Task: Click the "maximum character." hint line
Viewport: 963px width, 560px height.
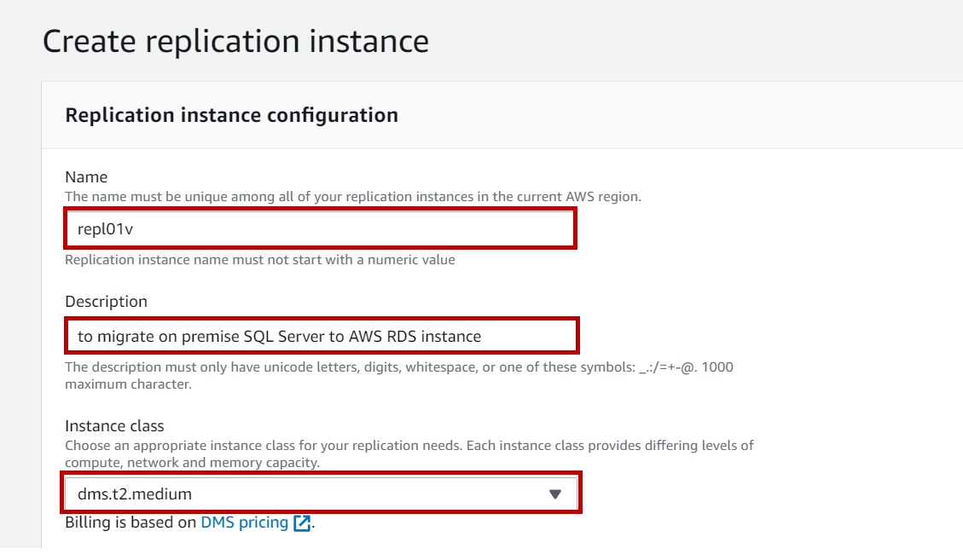Action: [x=128, y=384]
